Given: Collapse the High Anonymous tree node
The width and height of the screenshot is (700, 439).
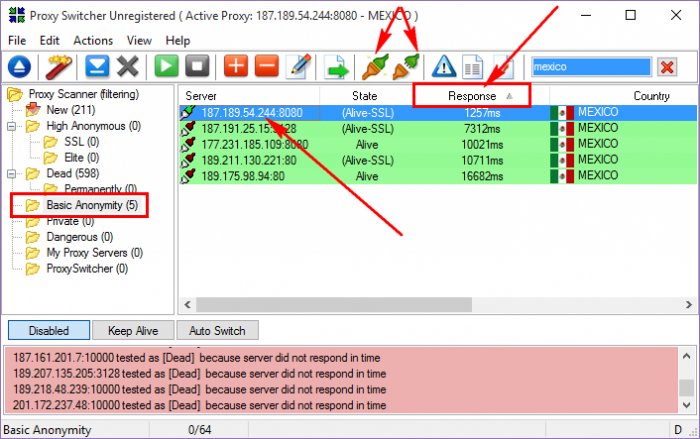Looking at the screenshot, I should point(12,126).
